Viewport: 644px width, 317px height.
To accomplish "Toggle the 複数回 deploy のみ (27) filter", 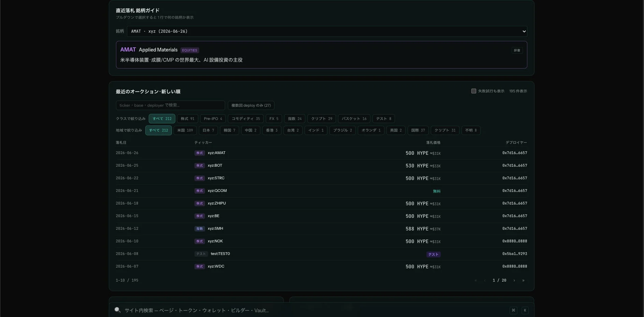I will pyautogui.click(x=251, y=105).
